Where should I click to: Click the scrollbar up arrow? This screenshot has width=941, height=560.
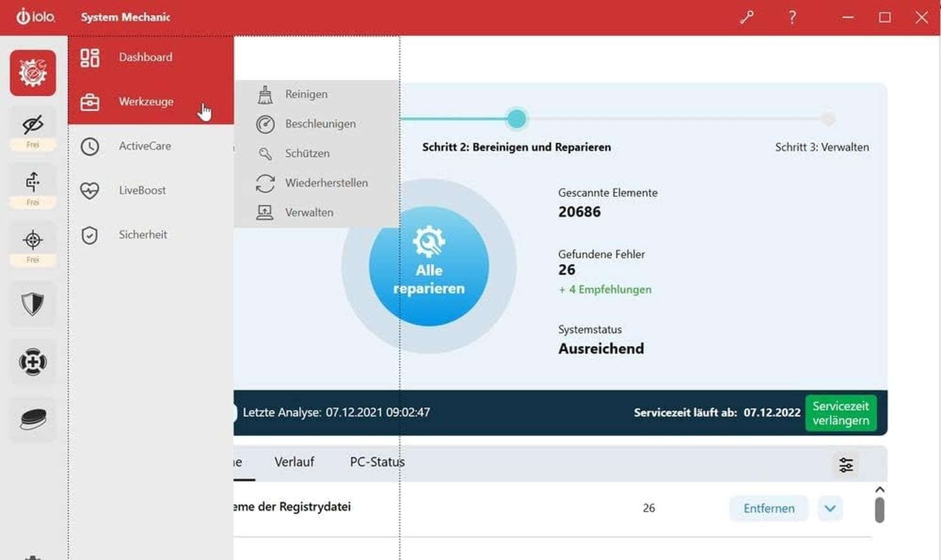[880, 490]
